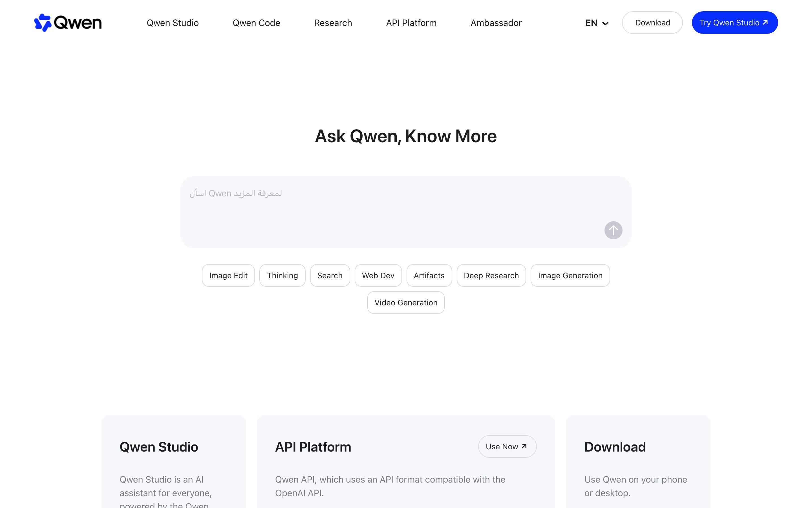Click 'Qwen Studio is an AI assistant' description
The width and height of the screenshot is (812, 508).
click(166, 491)
